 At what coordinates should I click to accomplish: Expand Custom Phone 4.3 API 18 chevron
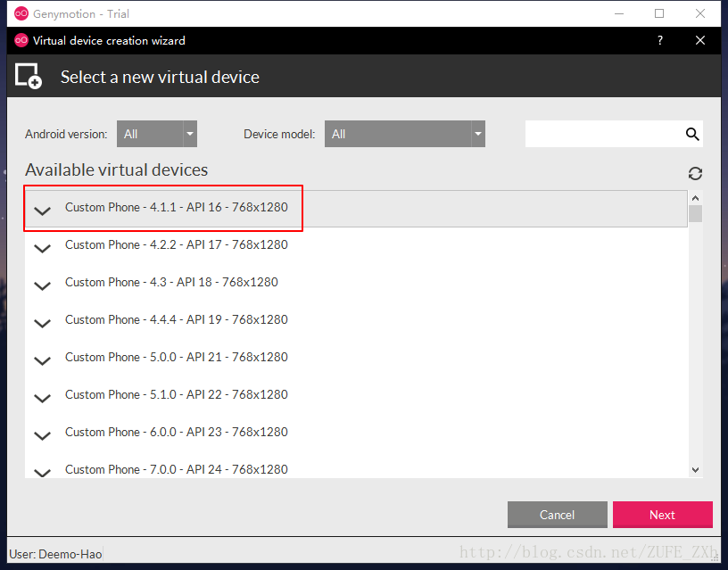coord(42,286)
